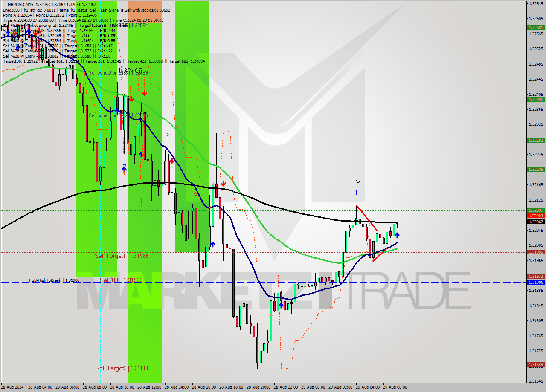
Task: Select the red 1.31922 price tag
Action: (536, 276)
